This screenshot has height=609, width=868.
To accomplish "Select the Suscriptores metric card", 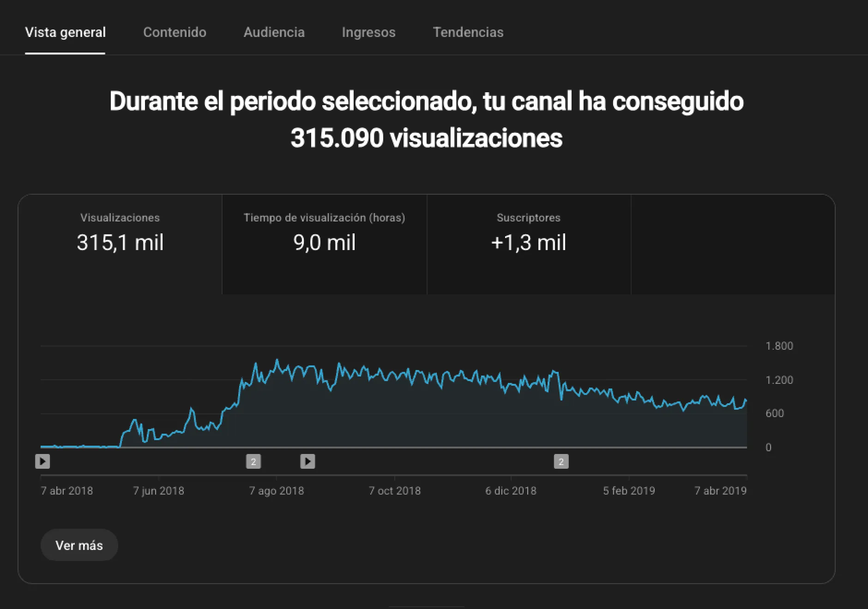I will click(x=528, y=235).
